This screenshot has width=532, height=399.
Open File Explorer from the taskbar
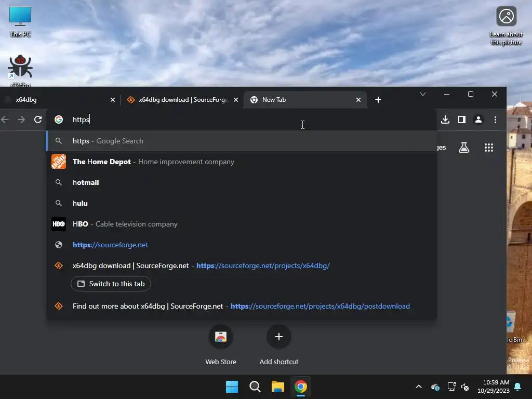tap(277, 387)
